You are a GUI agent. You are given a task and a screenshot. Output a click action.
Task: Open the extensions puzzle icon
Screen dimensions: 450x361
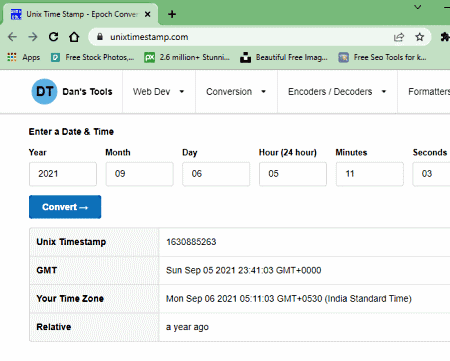click(445, 37)
